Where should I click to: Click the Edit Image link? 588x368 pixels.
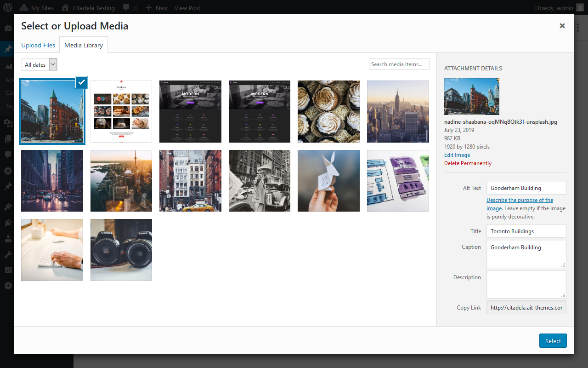tap(457, 155)
